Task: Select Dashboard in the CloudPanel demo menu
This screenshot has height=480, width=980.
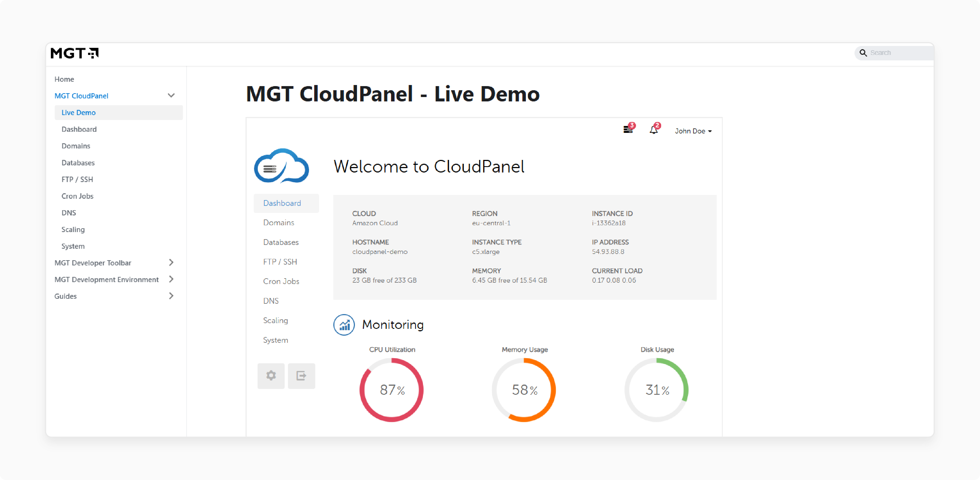Action: (x=286, y=203)
